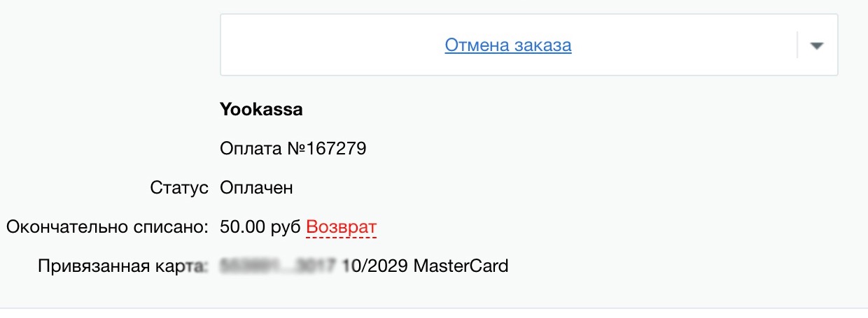The width and height of the screenshot is (868, 318).
Task: Click the red Возврат refund link
Action: pos(342,227)
